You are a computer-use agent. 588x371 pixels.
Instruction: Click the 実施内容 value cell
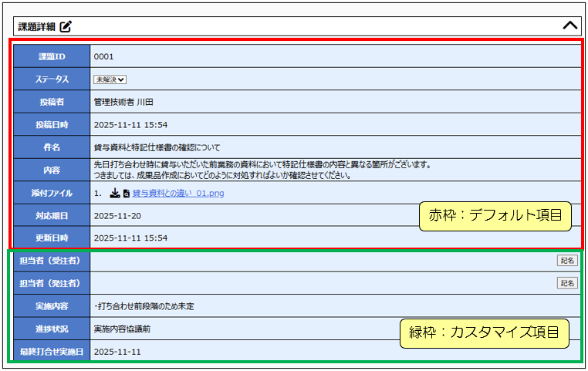click(144, 306)
